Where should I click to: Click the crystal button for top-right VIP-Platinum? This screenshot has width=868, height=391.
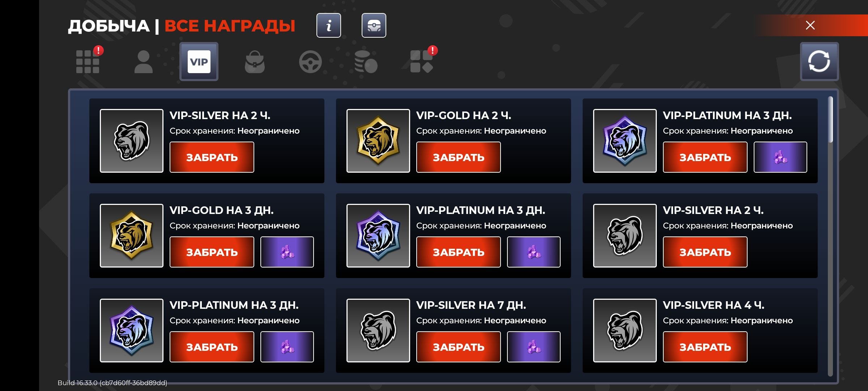click(780, 157)
